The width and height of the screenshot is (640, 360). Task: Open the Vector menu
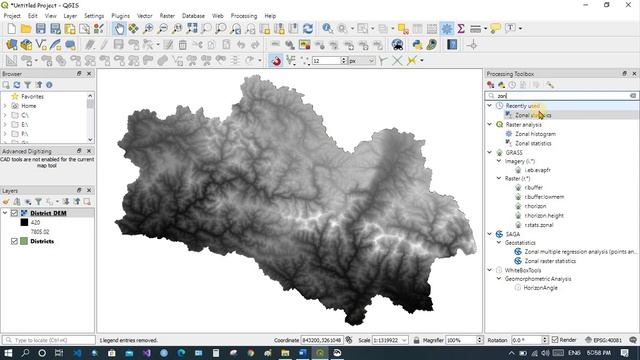click(144, 16)
